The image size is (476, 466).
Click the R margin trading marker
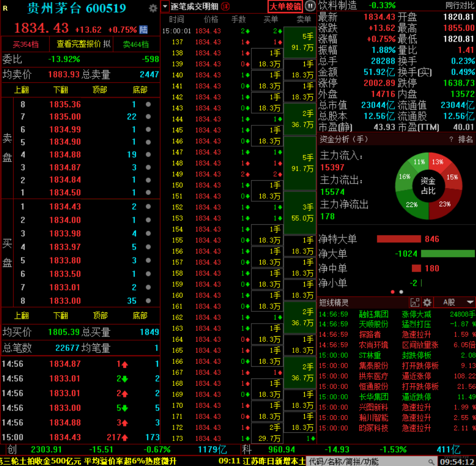[5, 8]
